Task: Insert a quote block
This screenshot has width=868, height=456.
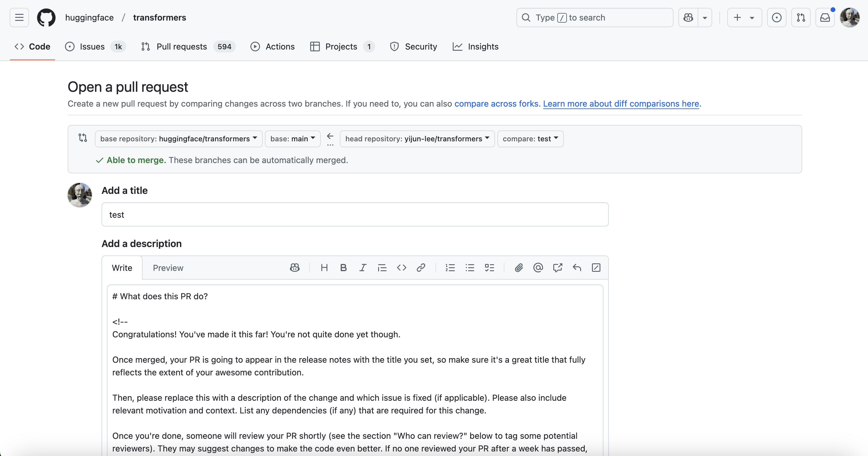Action: coord(382,268)
